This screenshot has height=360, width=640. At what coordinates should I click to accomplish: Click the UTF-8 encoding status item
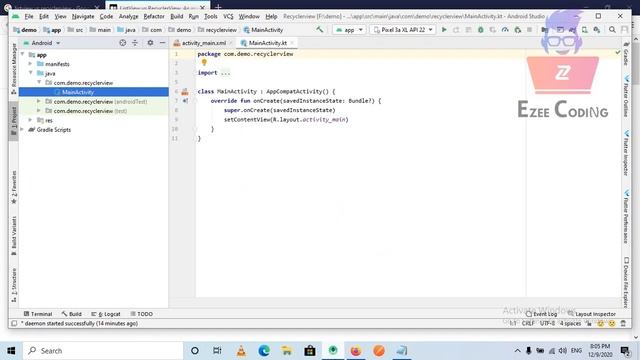[x=547, y=323]
